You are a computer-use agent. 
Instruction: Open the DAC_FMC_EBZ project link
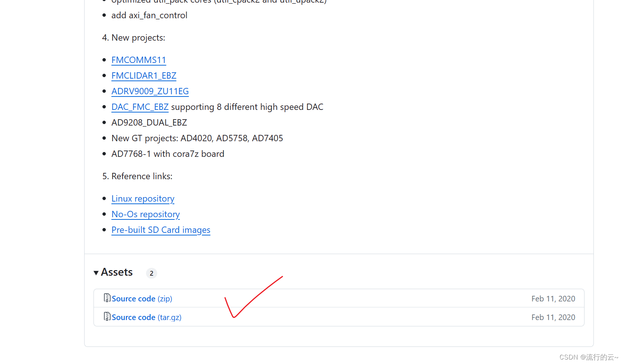[140, 107]
